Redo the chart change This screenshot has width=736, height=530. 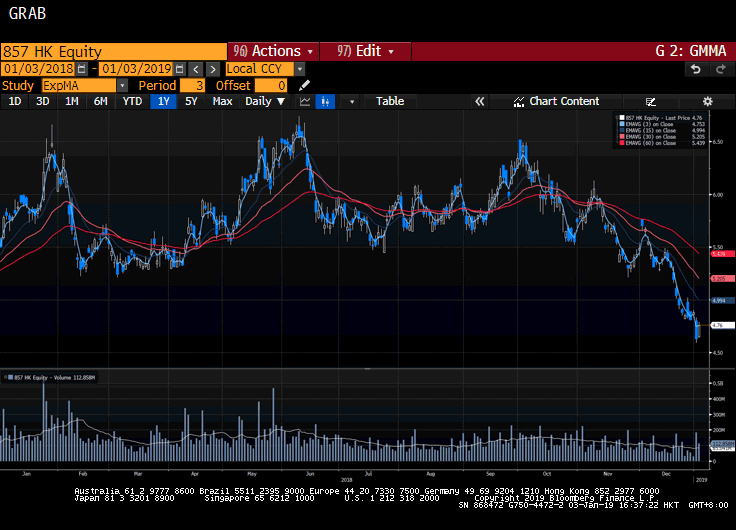(x=721, y=69)
